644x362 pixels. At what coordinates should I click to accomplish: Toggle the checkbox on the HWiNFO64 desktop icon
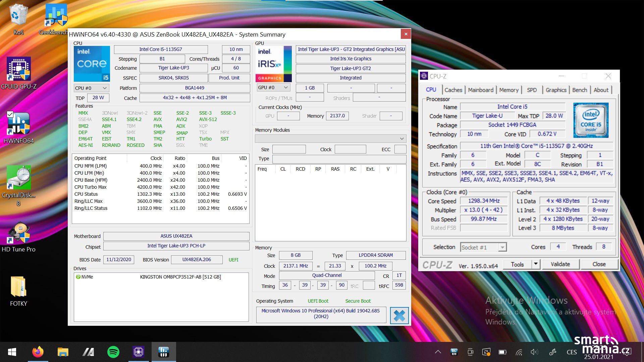click(x=10, y=114)
